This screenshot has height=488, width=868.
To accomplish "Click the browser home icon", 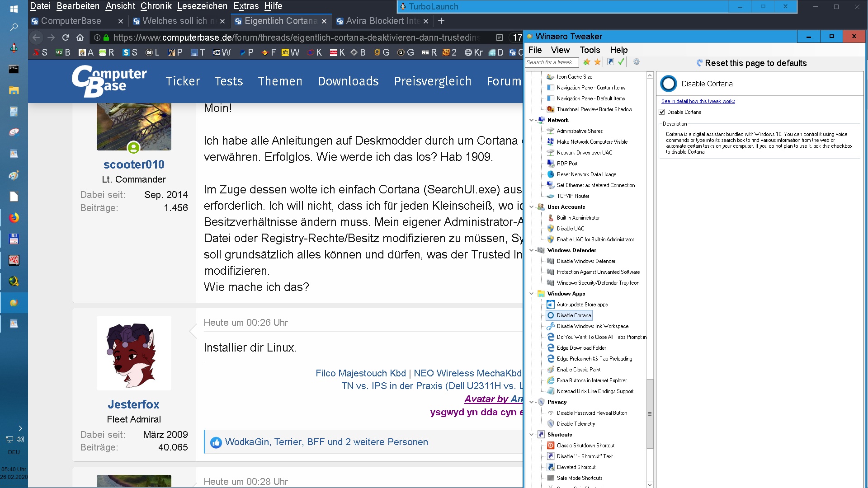I will [x=80, y=38].
